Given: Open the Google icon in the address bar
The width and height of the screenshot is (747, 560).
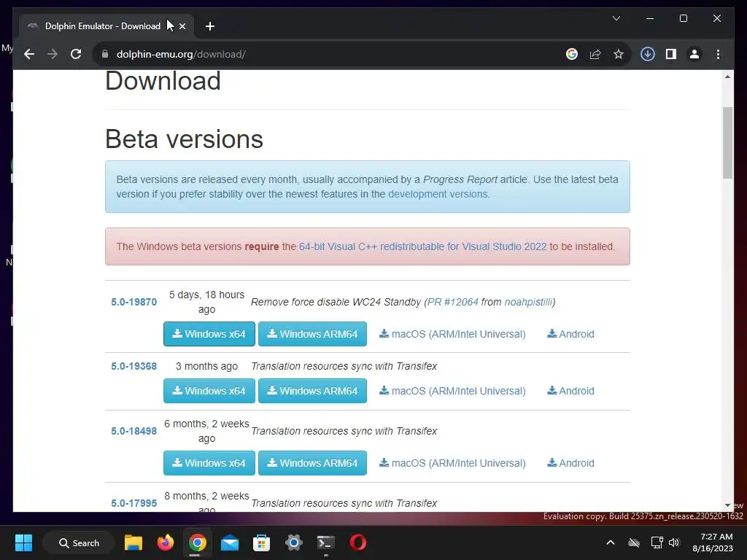Looking at the screenshot, I should point(572,54).
